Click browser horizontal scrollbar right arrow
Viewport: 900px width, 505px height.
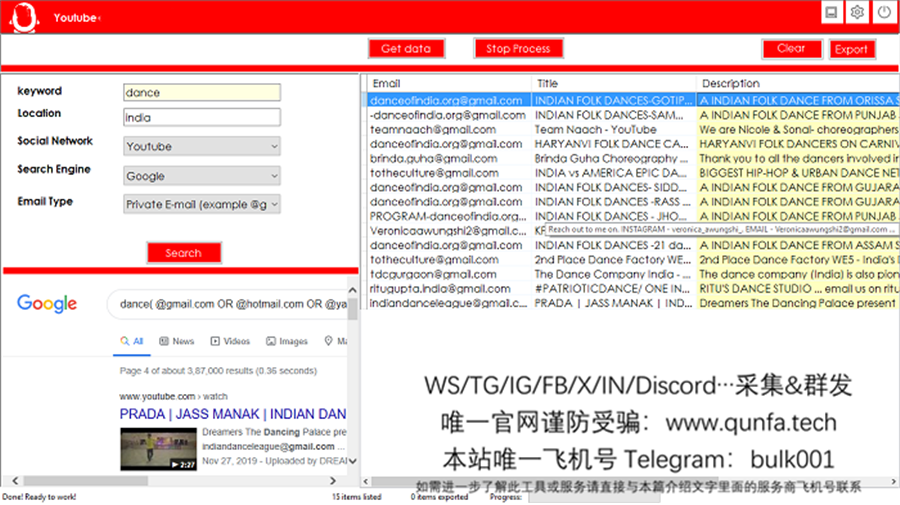332,481
